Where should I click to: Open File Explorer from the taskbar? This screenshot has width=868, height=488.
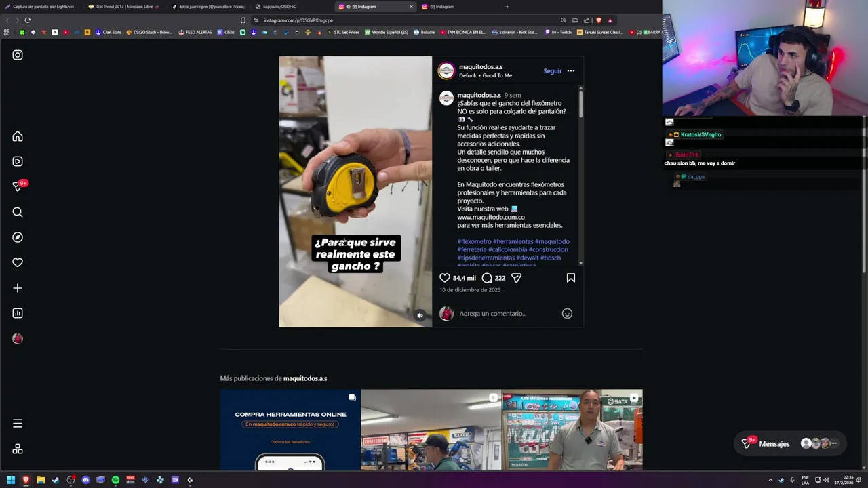click(x=41, y=480)
